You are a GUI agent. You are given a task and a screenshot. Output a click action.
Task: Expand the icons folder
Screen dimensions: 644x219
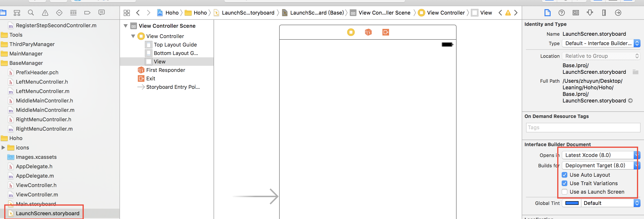tap(3, 148)
